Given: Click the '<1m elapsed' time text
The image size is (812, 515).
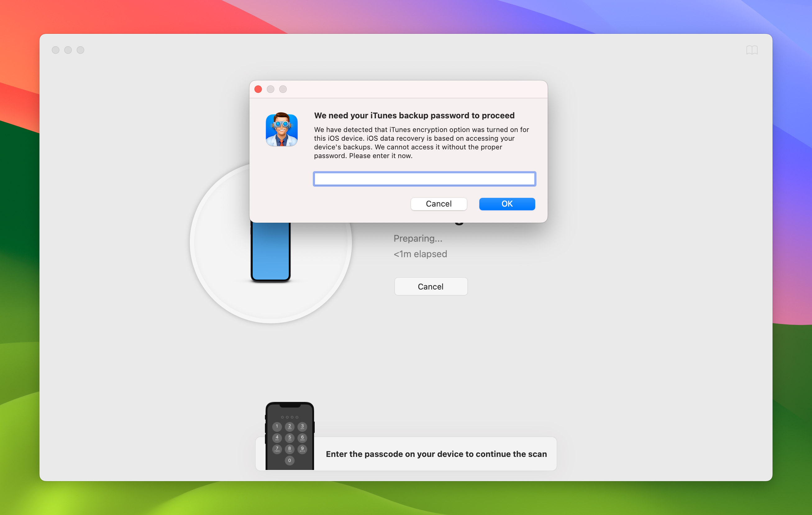Looking at the screenshot, I should (x=420, y=254).
